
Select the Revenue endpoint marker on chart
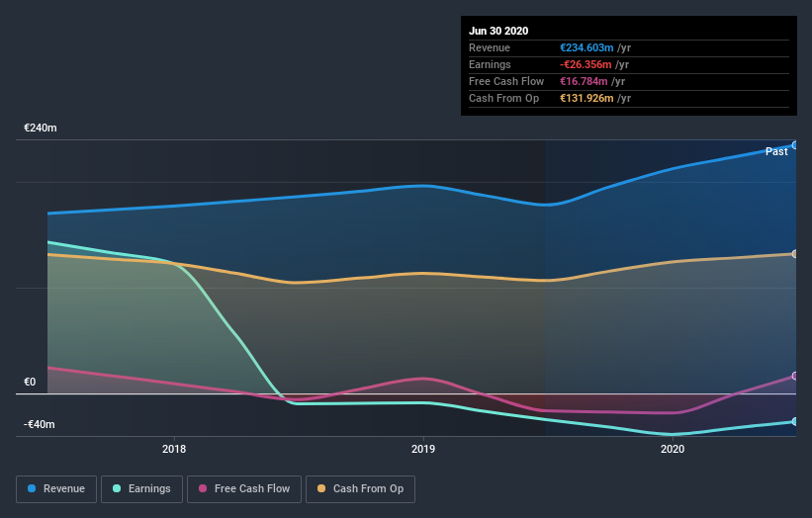tap(795, 145)
